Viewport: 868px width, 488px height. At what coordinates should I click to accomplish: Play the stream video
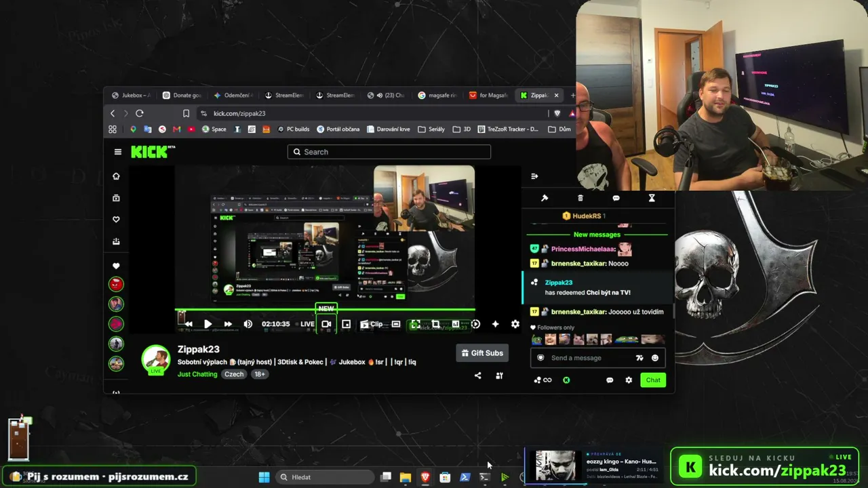208,324
